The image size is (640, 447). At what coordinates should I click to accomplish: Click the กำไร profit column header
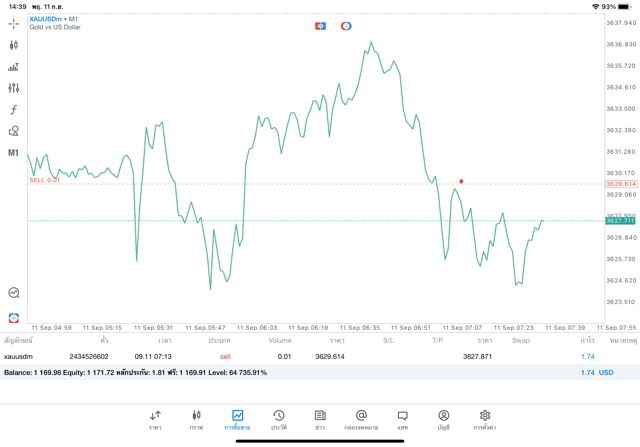pyautogui.click(x=588, y=341)
